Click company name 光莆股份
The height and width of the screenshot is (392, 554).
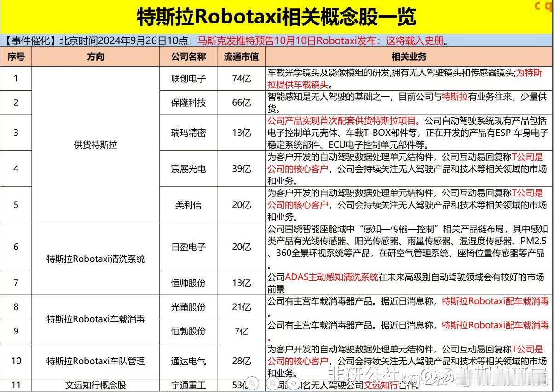coord(188,307)
